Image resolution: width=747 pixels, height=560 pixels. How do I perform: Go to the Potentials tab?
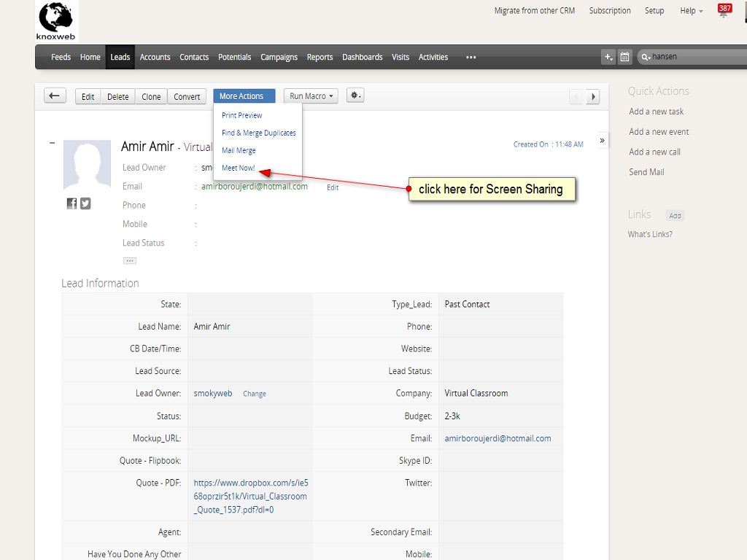coord(234,57)
